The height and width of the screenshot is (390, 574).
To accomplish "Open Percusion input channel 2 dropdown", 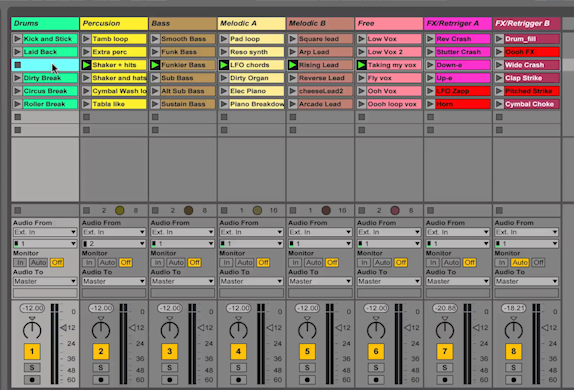I will pos(113,244).
